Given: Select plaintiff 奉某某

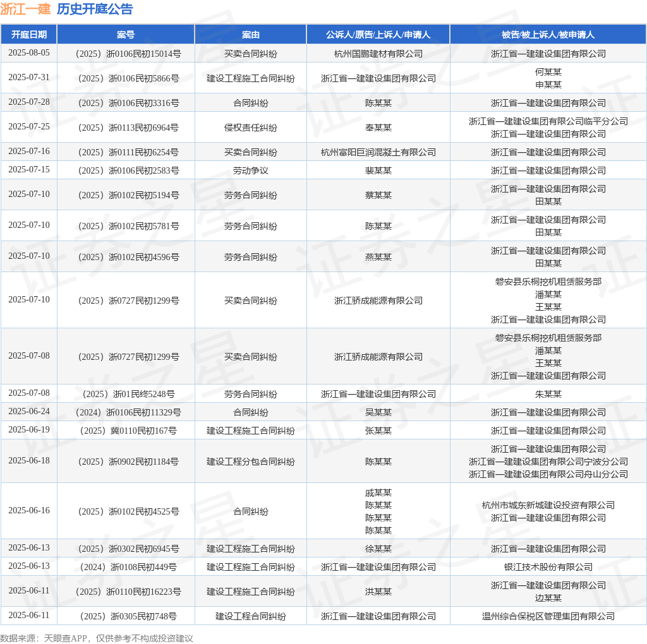Looking at the screenshot, I should pyautogui.click(x=378, y=128).
